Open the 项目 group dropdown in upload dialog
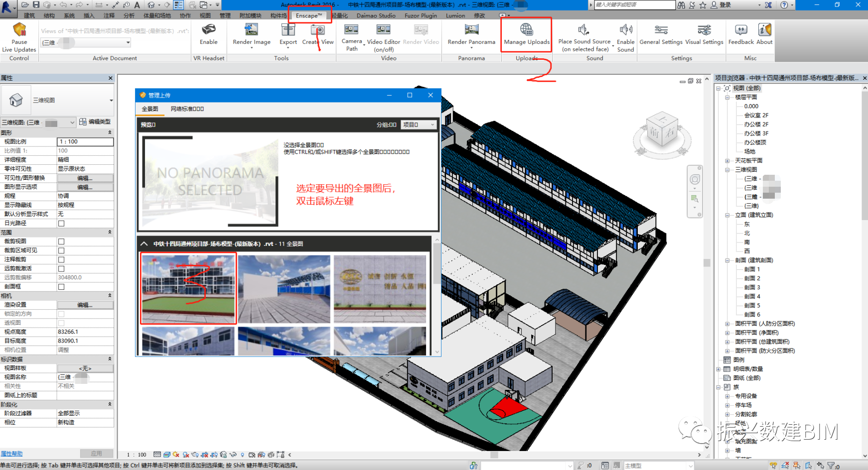The image size is (868, 470). pos(419,124)
